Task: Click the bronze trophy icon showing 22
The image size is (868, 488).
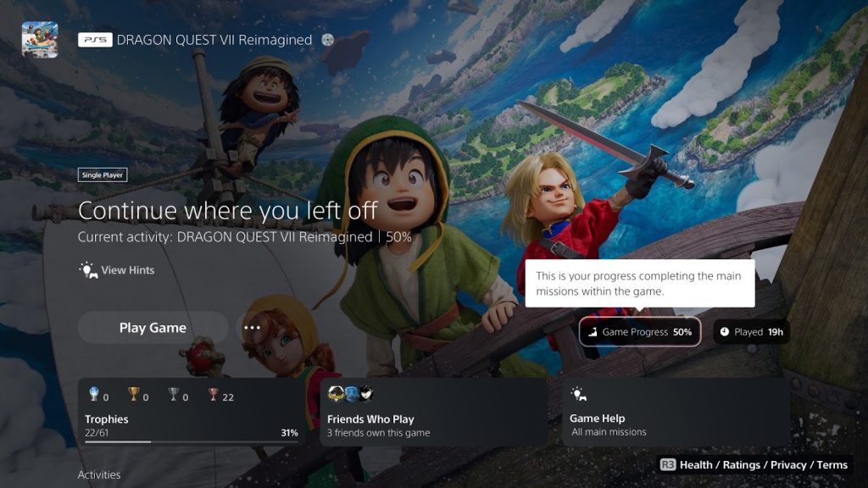Action: pyautogui.click(x=213, y=394)
